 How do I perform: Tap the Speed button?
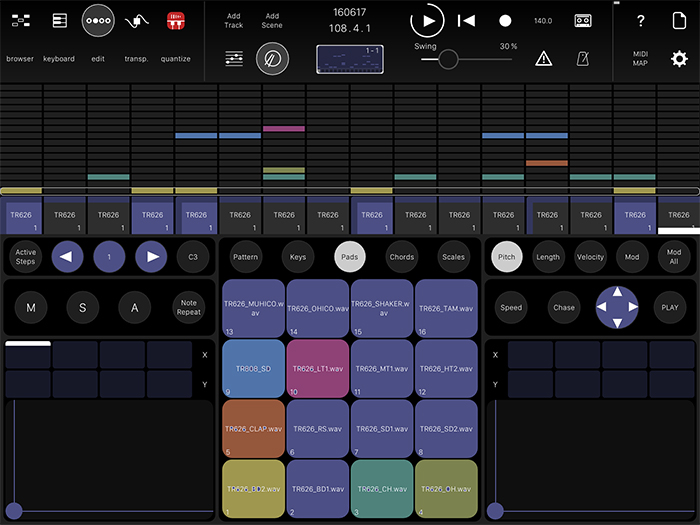(x=511, y=307)
